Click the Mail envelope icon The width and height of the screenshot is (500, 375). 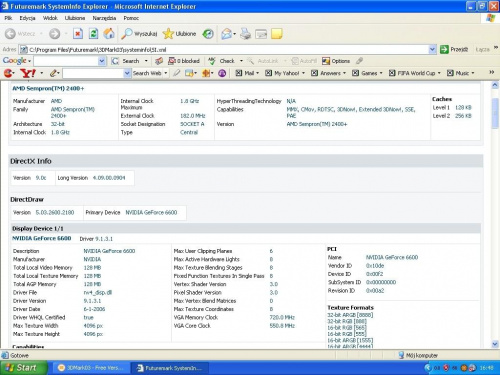(x=227, y=34)
